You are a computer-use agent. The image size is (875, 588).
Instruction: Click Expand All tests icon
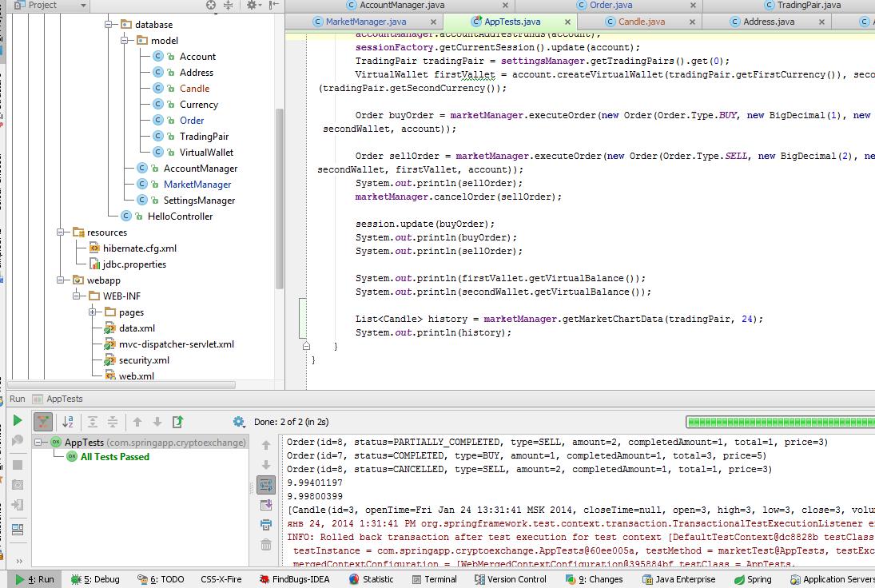click(93, 422)
